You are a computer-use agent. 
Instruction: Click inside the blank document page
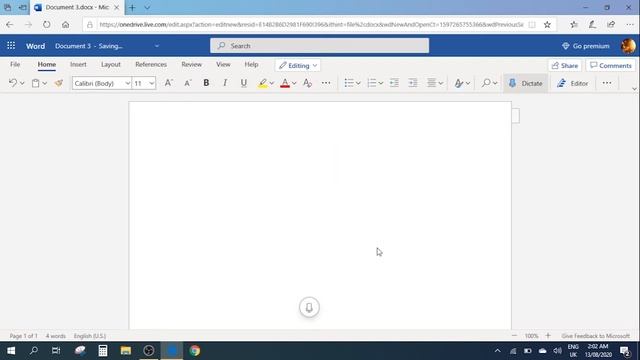pos(320,215)
